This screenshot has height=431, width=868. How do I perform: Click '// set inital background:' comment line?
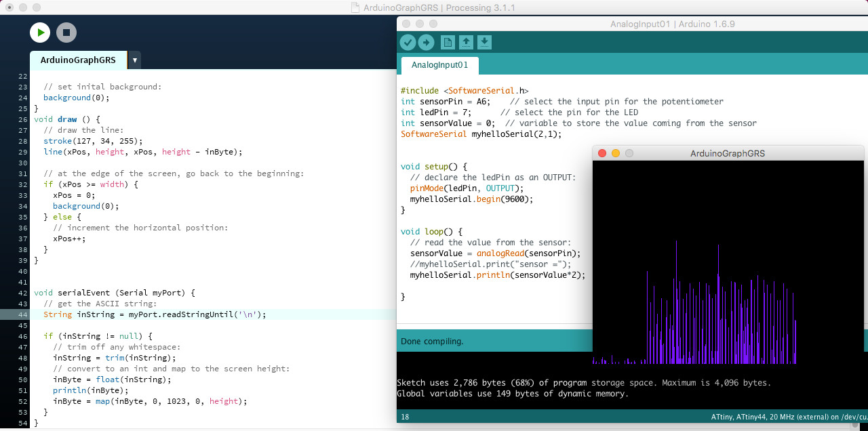click(x=102, y=87)
